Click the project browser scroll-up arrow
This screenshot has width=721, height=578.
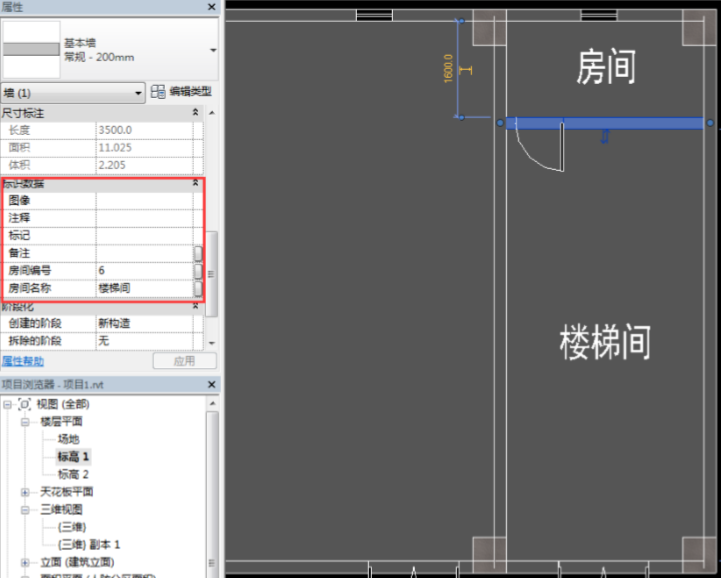coord(212,403)
